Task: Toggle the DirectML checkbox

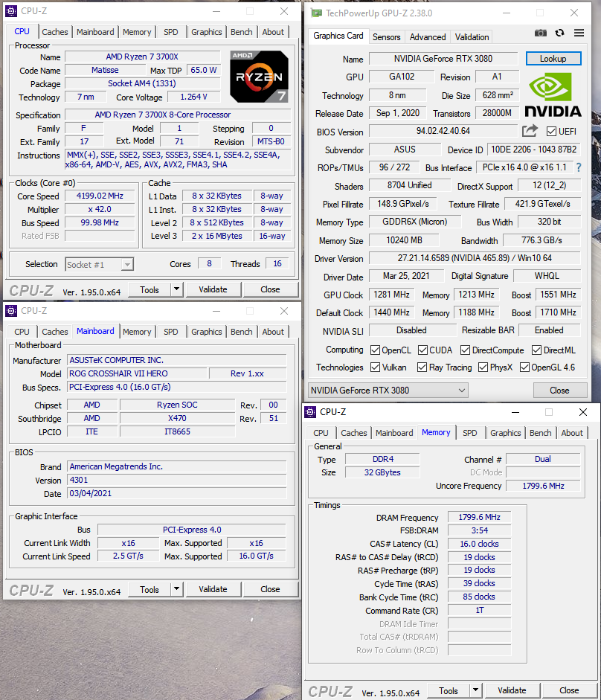Action: tap(537, 350)
